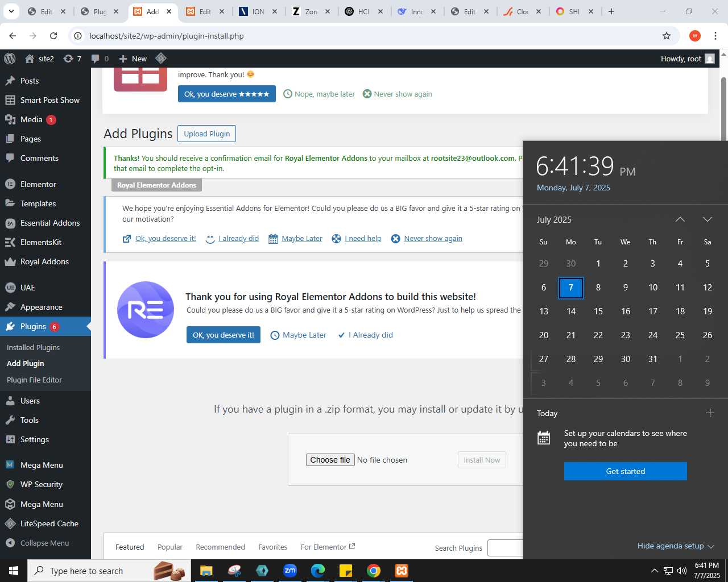Select July 25 in the calendar
728x582 pixels.
coord(680,335)
